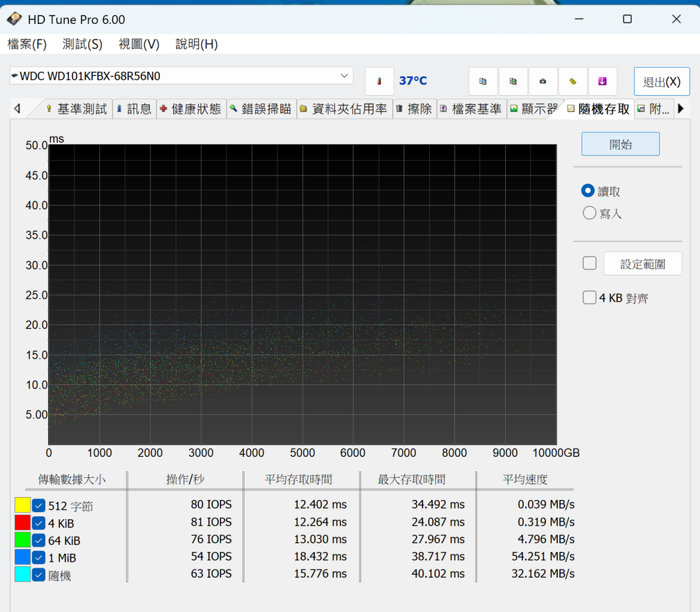Click the random access scatter plot graph
700x612 pixels.
coord(302,295)
